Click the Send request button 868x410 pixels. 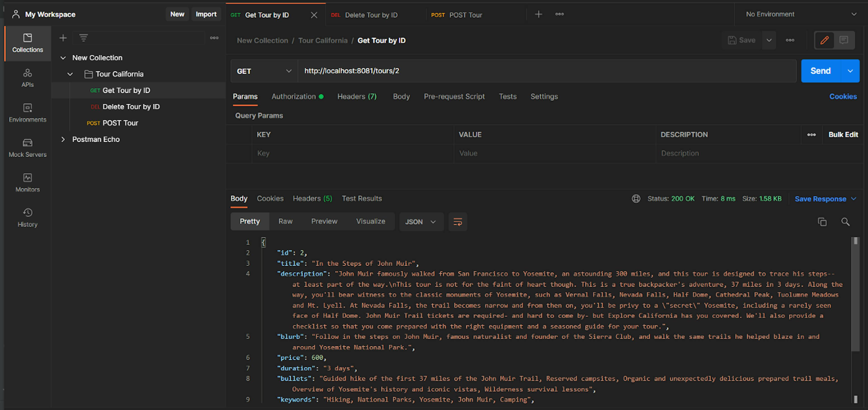821,71
